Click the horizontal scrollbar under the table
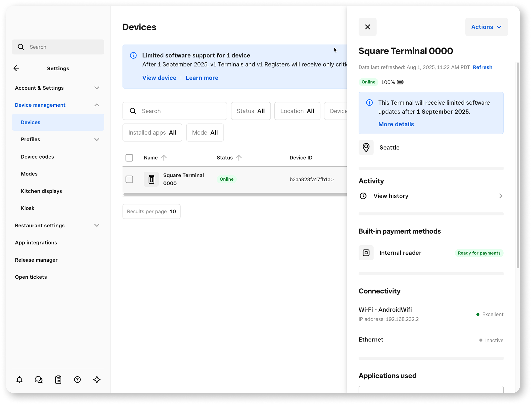Image resolution: width=532 pixels, height=405 pixels. (x=235, y=194)
